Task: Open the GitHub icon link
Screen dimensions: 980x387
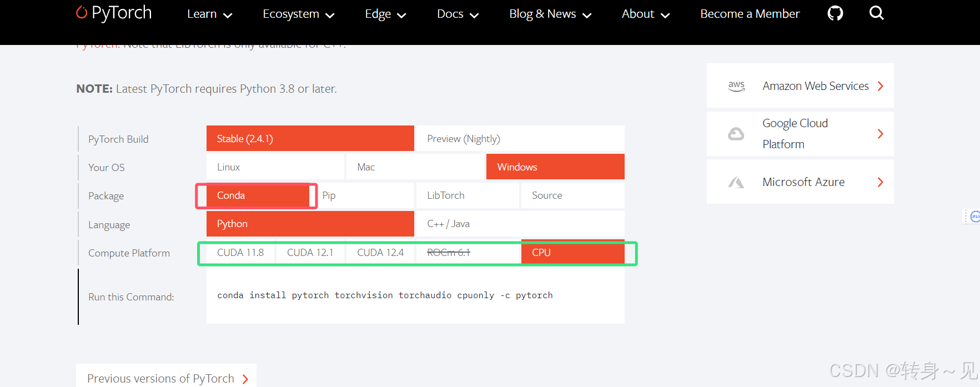Action: (835, 13)
